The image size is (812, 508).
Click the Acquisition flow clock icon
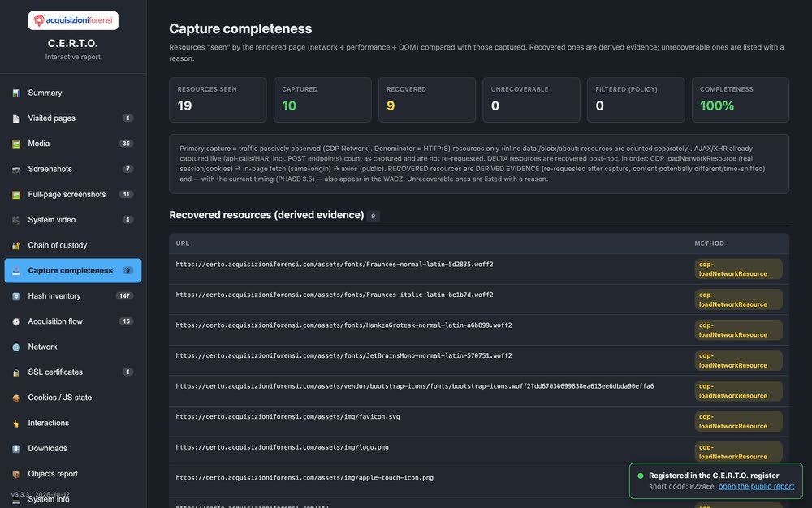coord(16,321)
